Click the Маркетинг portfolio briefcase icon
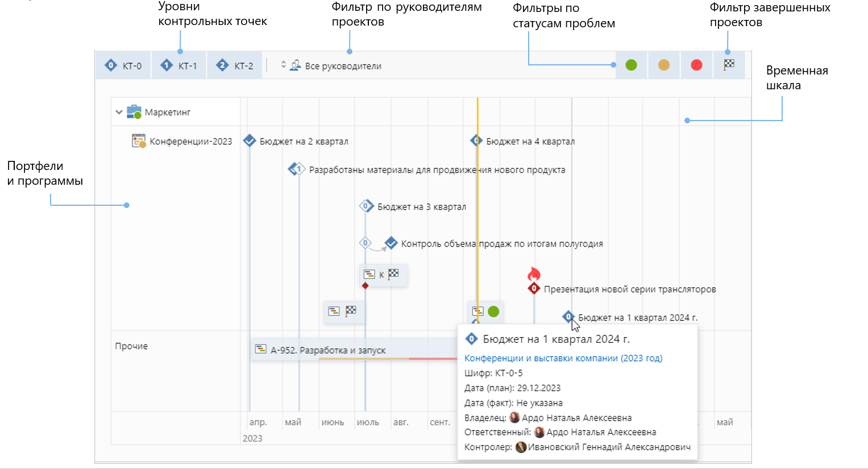 134,112
